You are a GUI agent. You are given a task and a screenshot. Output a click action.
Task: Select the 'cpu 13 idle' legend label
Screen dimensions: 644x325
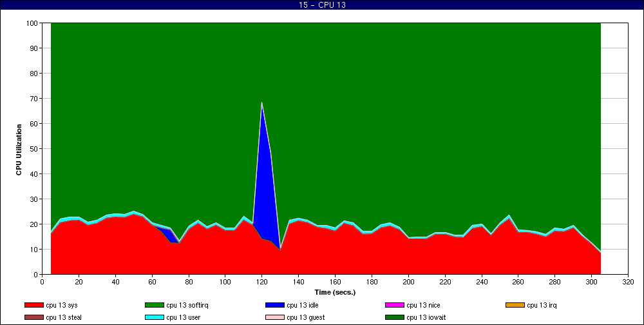pos(302,305)
